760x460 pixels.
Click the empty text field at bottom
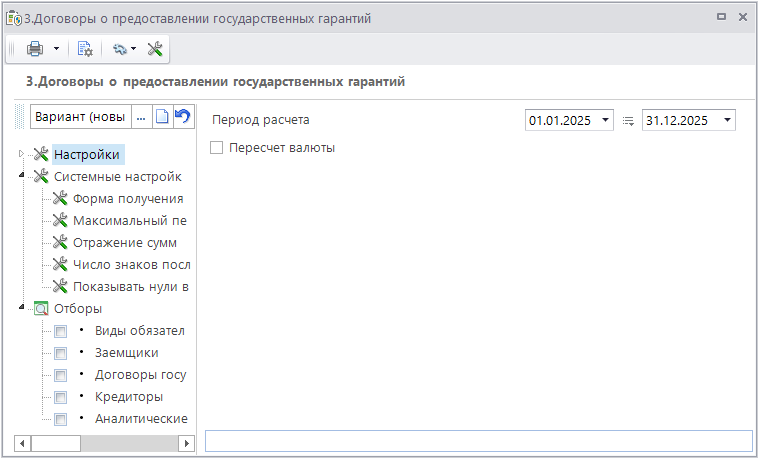coord(478,441)
